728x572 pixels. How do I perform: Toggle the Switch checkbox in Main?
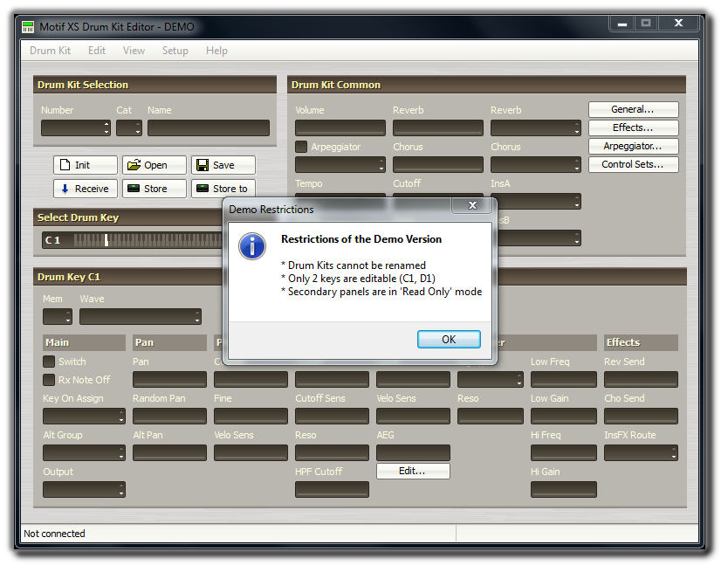pos(49,362)
